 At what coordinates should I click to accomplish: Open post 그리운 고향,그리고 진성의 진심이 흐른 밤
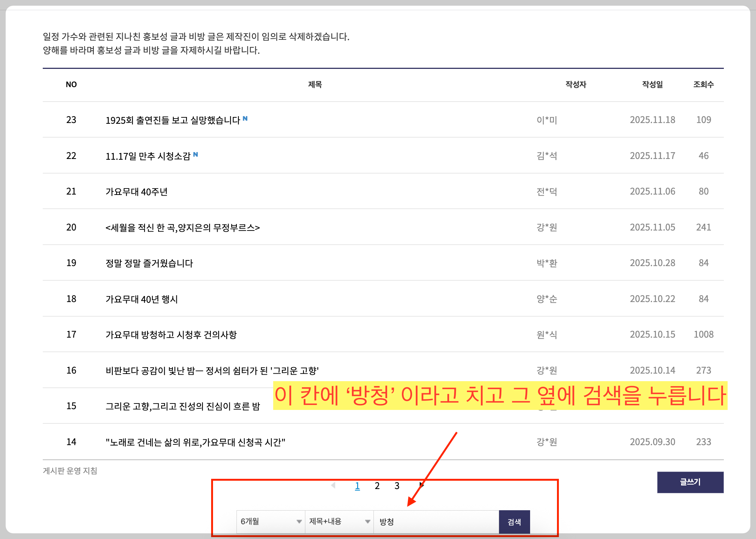183,407
